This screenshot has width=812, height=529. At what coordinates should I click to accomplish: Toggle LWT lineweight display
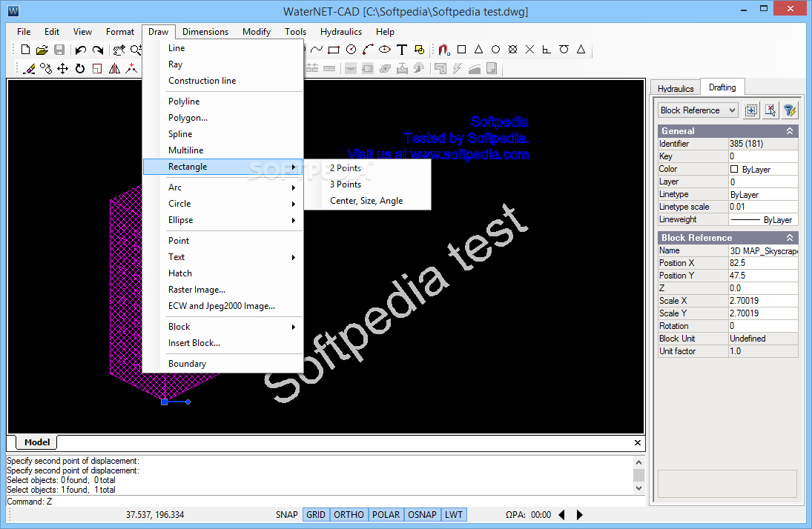[454, 514]
